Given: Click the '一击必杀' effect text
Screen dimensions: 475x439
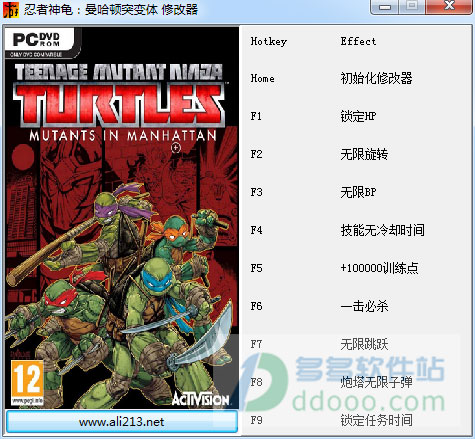Looking at the screenshot, I should pos(364,306).
